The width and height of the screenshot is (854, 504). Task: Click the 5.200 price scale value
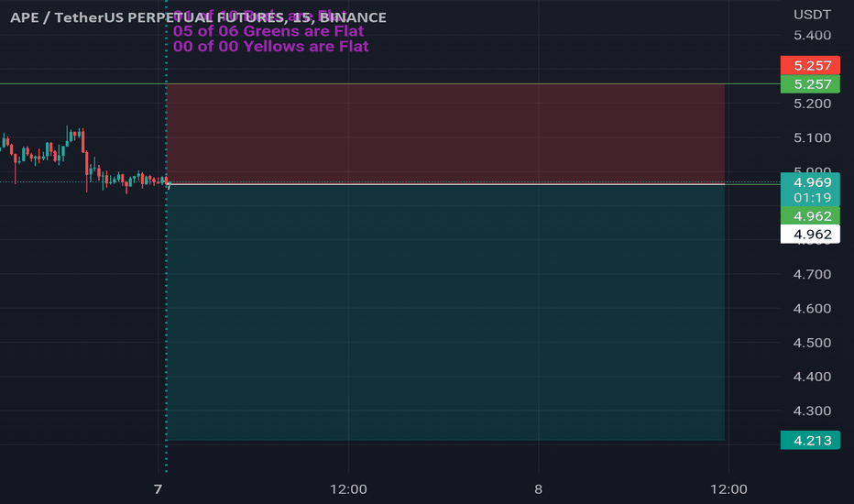click(x=812, y=104)
